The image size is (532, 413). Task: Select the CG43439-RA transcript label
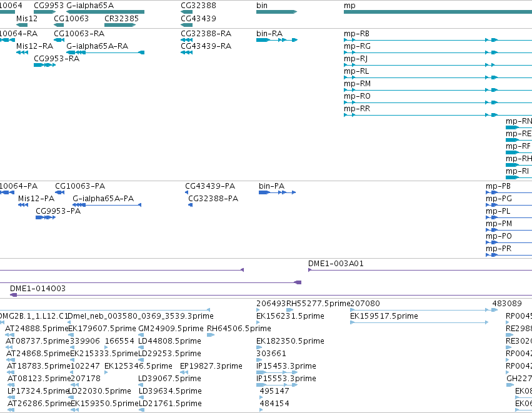point(206,46)
